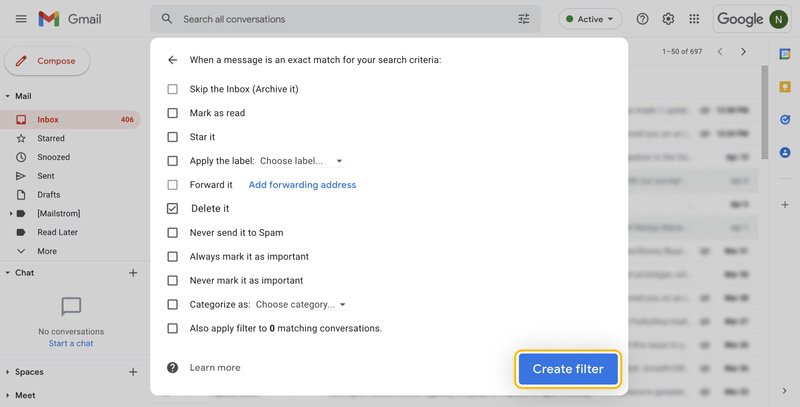Show the older page arrow
The height and width of the screenshot is (407, 800).
pos(743,52)
